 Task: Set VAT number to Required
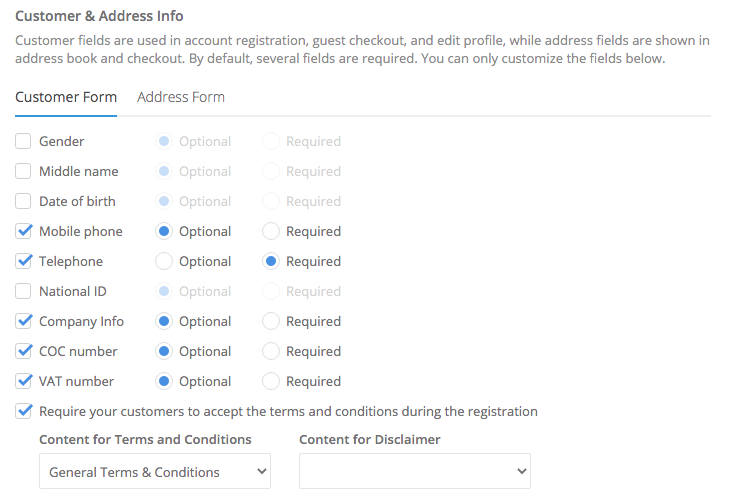tap(270, 382)
